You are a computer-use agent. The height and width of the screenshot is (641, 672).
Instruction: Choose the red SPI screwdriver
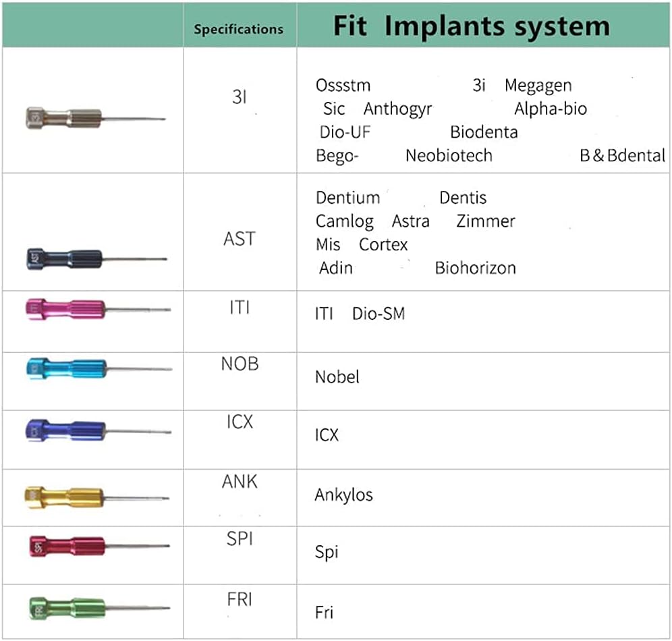(97, 545)
